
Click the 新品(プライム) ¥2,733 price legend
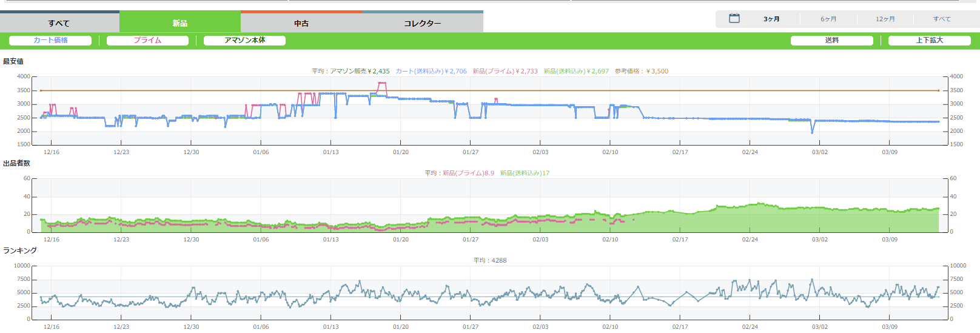505,72
